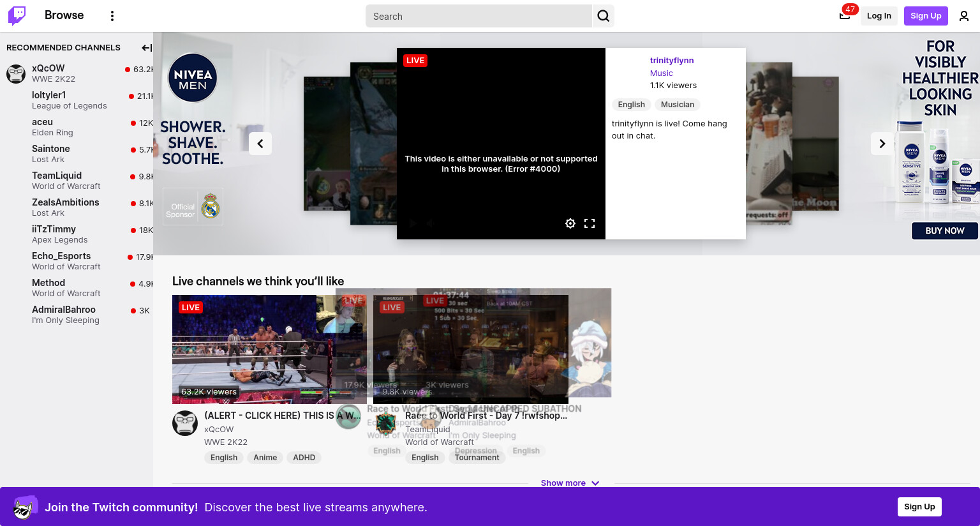Focus the Search input field
The width and height of the screenshot is (980, 526).
pos(479,16)
